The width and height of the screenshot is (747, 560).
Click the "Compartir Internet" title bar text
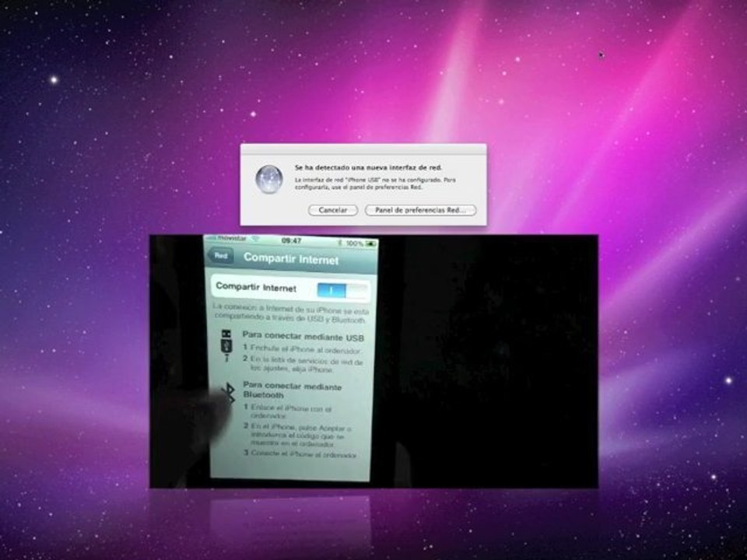[291, 258]
